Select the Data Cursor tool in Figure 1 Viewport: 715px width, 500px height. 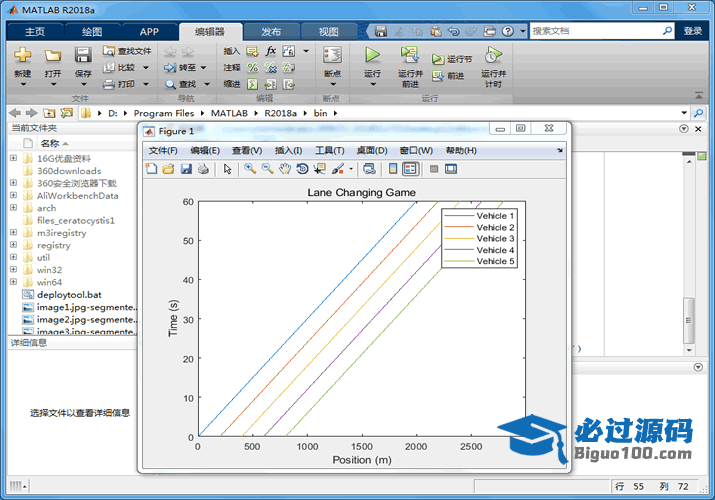coord(320,169)
